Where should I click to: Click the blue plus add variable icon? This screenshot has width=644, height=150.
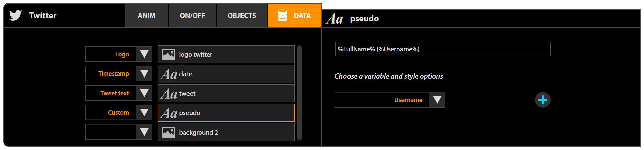pyautogui.click(x=542, y=100)
